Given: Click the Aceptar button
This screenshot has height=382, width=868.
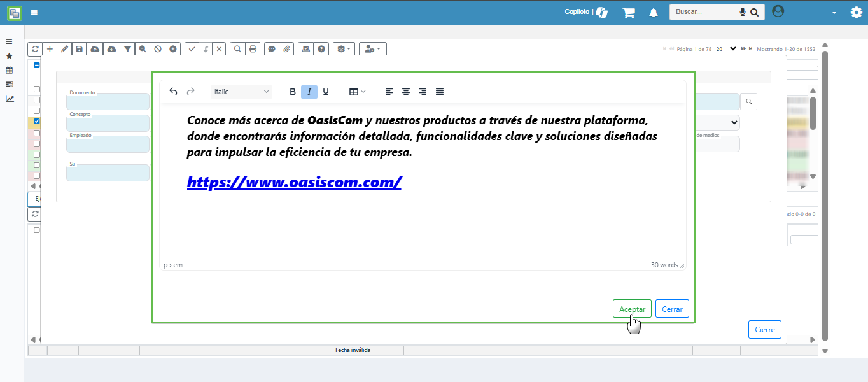Looking at the screenshot, I should (x=632, y=309).
